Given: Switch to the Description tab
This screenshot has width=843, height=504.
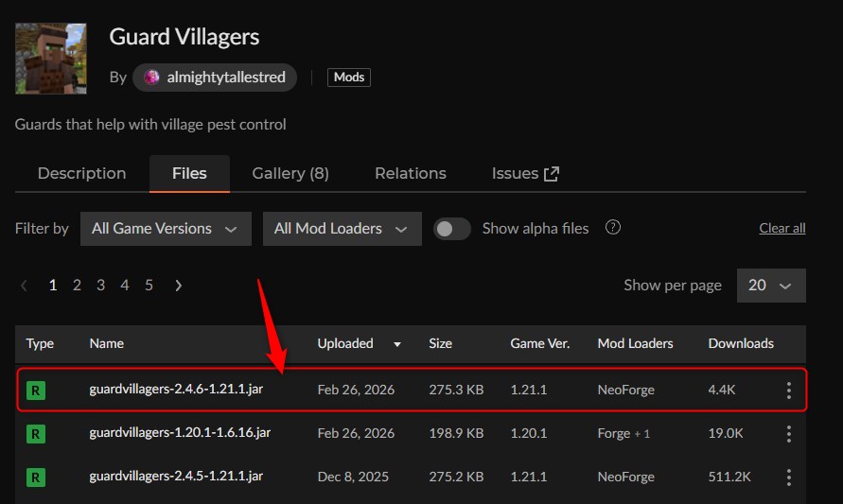Looking at the screenshot, I should coord(81,174).
